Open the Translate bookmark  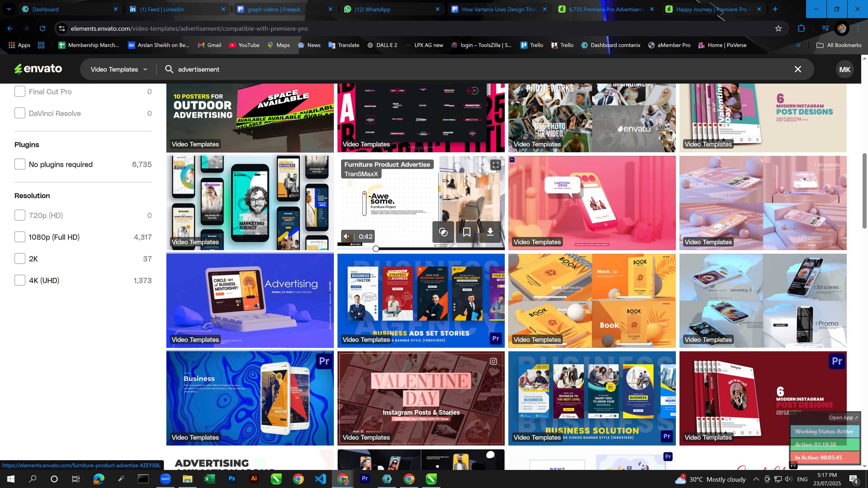coord(344,45)
